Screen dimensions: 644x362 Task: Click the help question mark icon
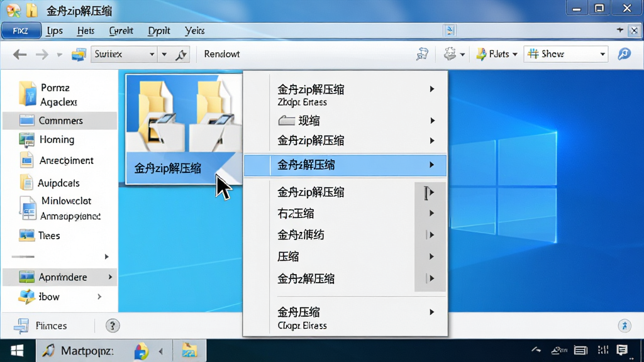tap(112, 326)
